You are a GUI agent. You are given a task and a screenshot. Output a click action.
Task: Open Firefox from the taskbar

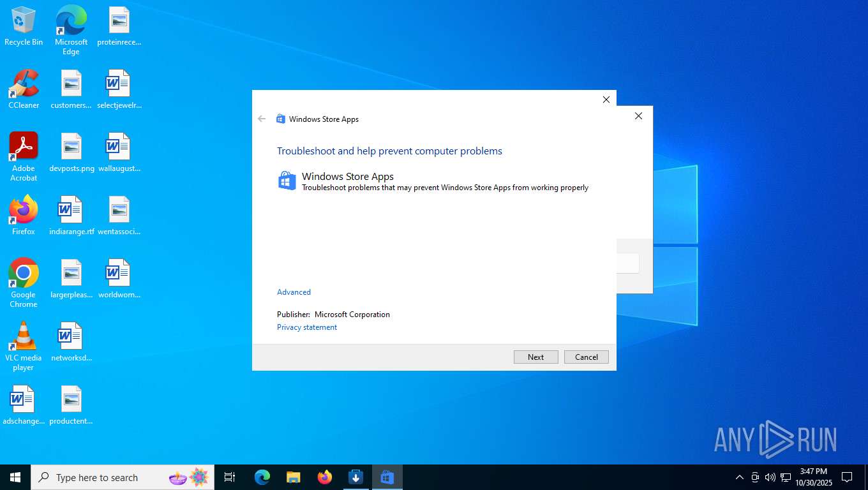click(x=325, y=477)
